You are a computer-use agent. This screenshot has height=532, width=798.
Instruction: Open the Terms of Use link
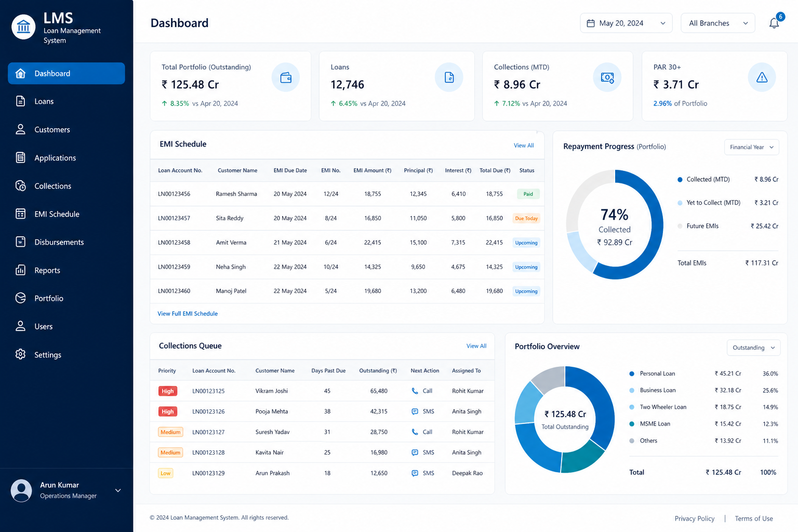pyautogui.click(x=754, y=518)
